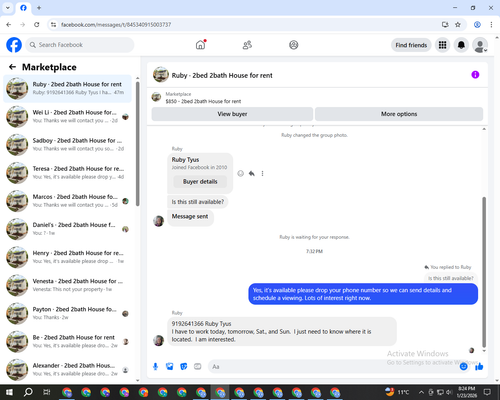Open the Friends icon in top navigation

pos(247,45)
